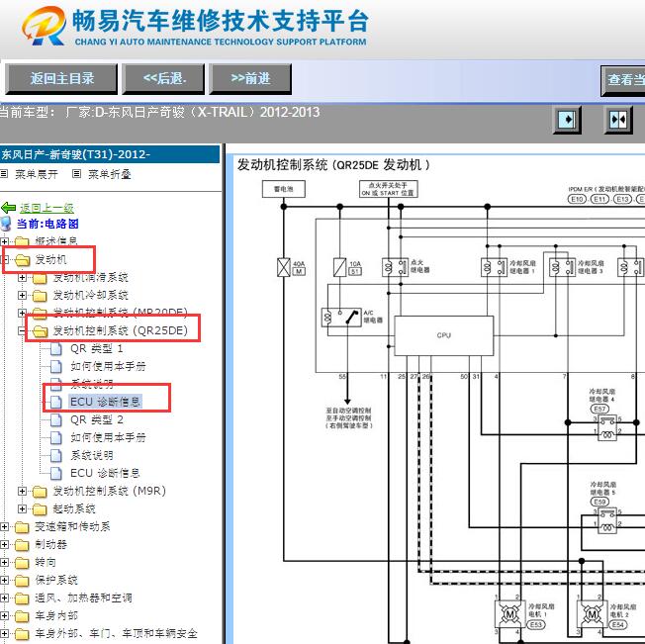Viewport: 645px width, 644px height.
Task: Click the 冷却风扇电机 2 motor symbol
Action: [x=592, y=614]
